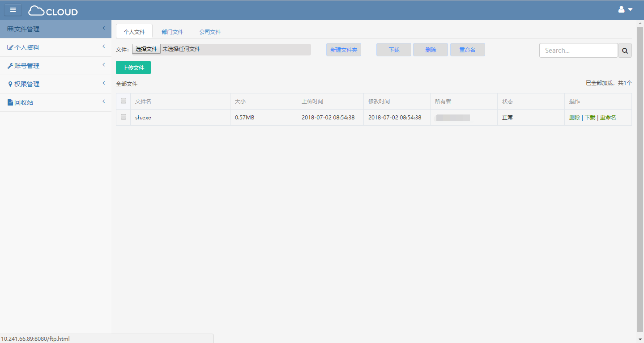Check the checkbox for sh.exe
The image size is (644, 343).
[x=124, y=117]
